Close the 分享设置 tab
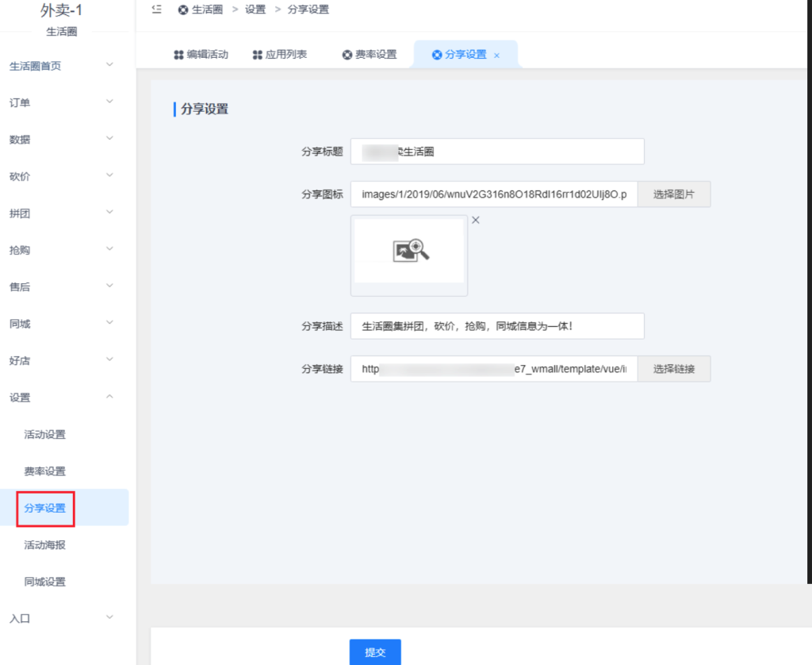The height and width of the screenshot is (665, 812). click(x=496, y=56)
